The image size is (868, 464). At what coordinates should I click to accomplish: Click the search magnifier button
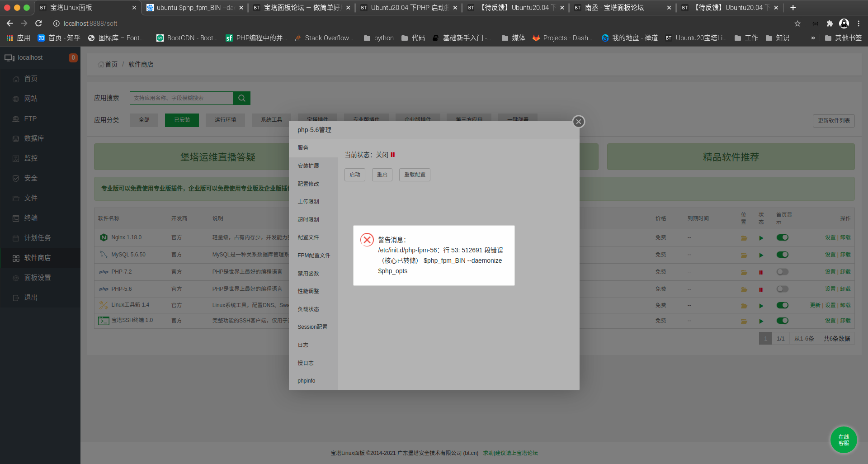(242, 98)
